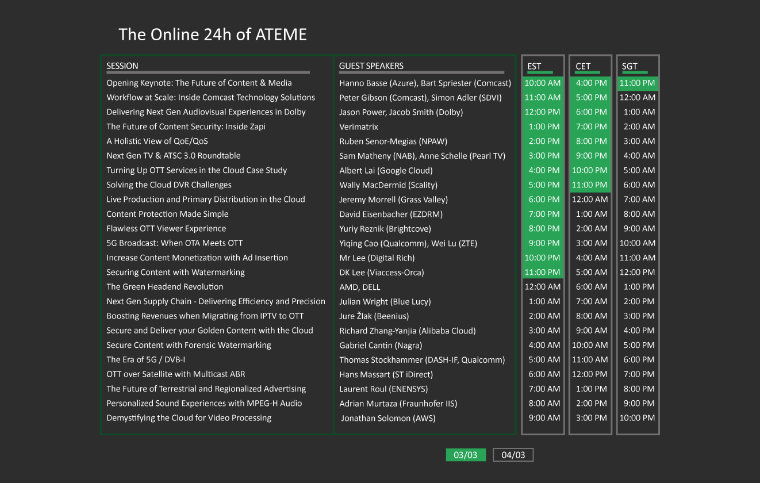Open the Opening Keynote session
The width and height of the screenshot is (760, 483).
[x=199, y=83]
